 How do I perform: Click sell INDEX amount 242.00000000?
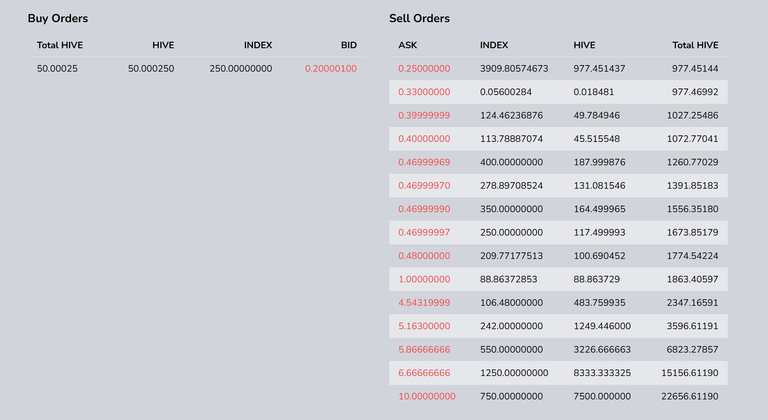[x=511, y=326]
